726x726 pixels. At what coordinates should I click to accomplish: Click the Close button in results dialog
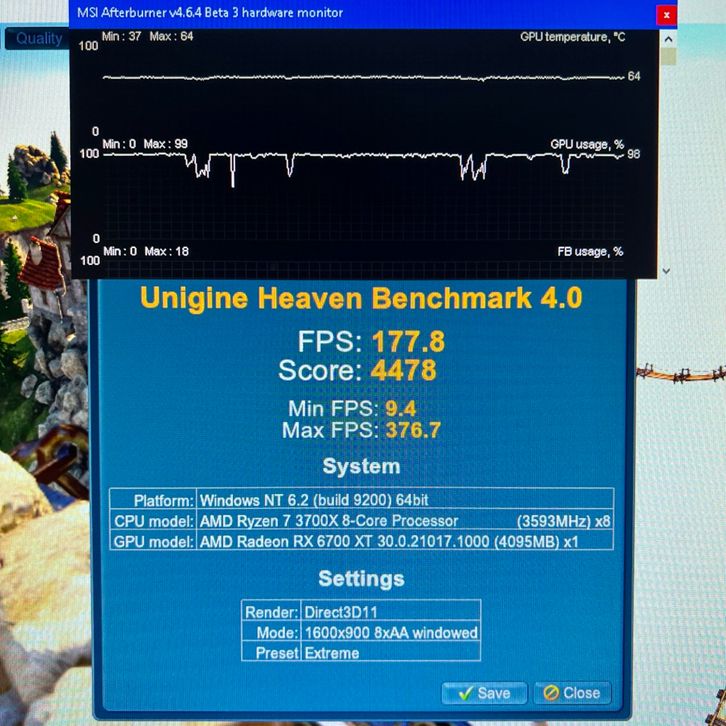(x=572, y=693)
